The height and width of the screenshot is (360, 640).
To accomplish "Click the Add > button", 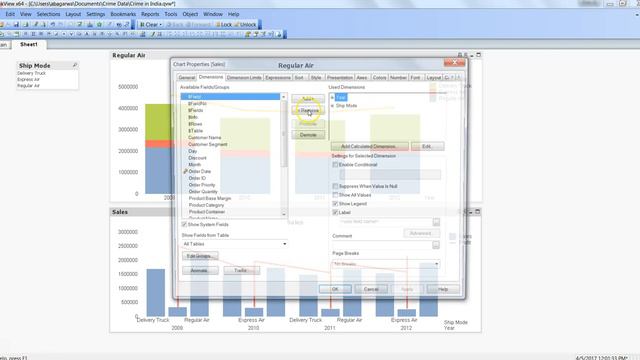I will (x=308, y=99).
